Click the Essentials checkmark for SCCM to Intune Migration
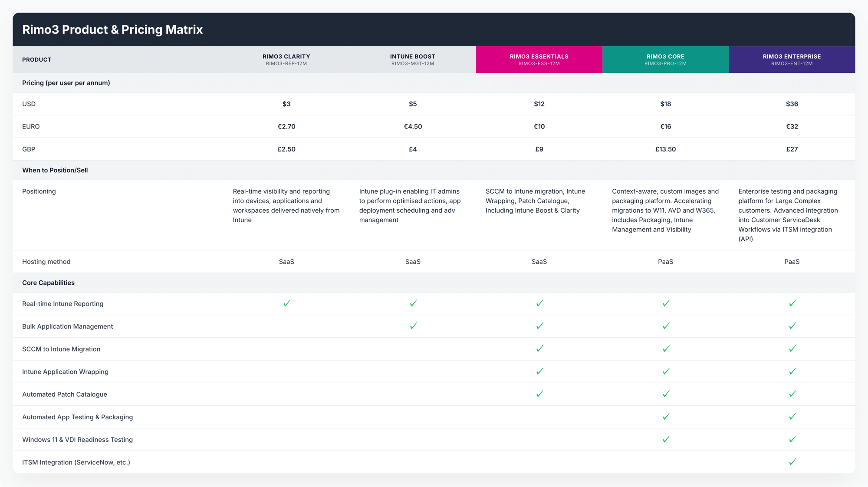 point(539,349)
